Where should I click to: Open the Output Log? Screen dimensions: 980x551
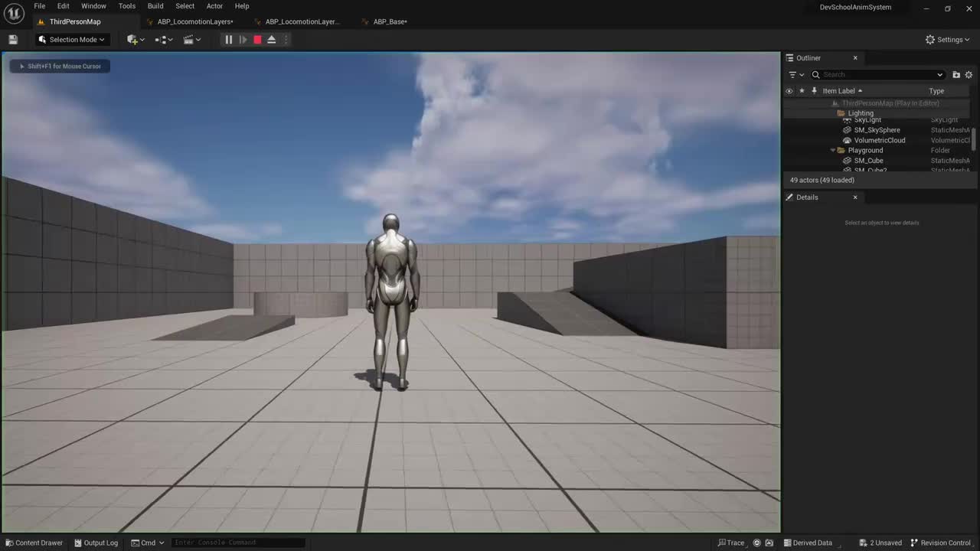[96, 543]
